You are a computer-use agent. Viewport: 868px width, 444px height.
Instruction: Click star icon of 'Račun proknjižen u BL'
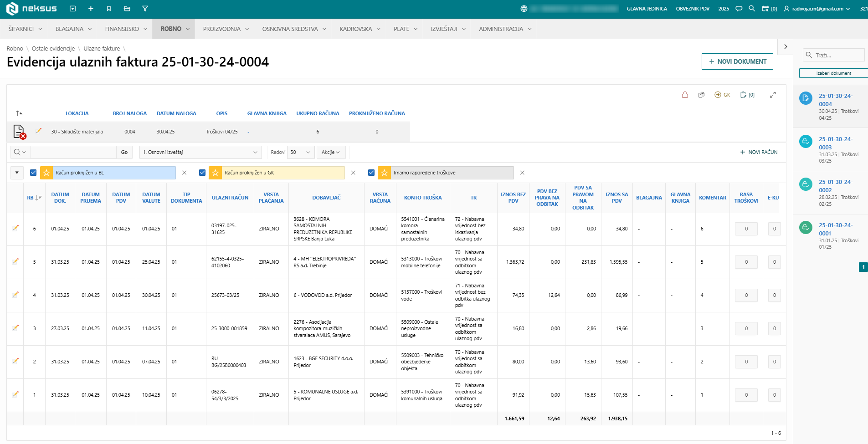tap(46, 173)
